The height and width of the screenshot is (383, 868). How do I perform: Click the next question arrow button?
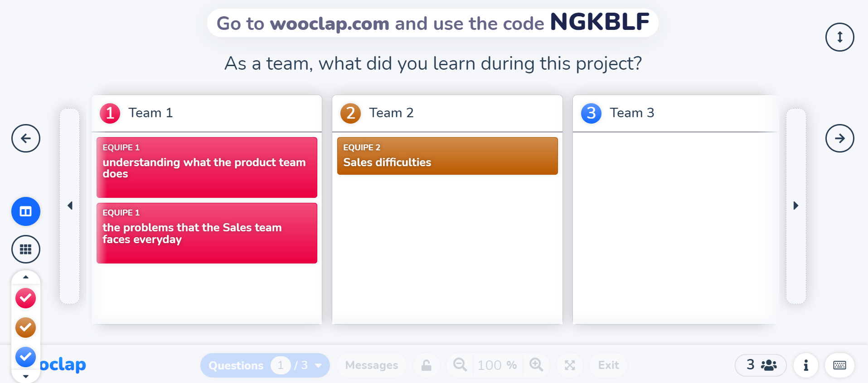click(839, 138)
